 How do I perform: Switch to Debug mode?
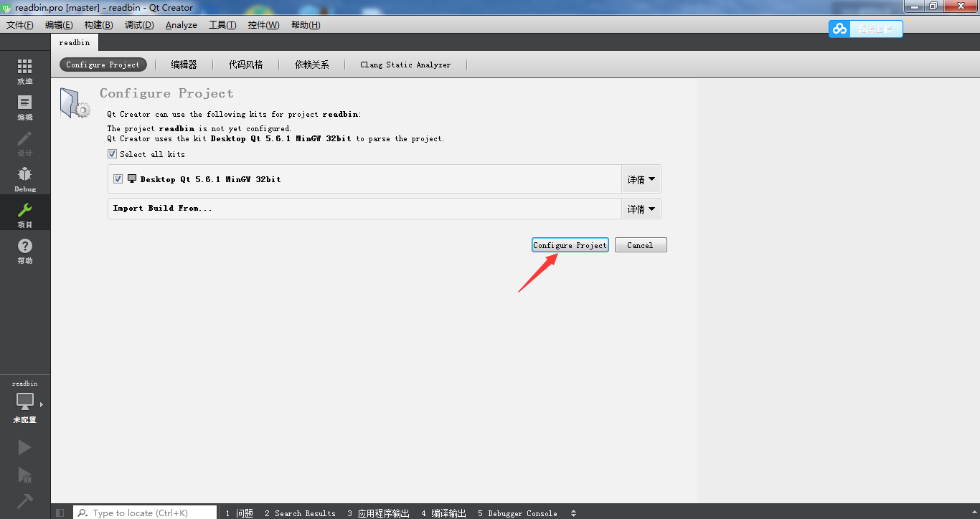tap(25, 178)
